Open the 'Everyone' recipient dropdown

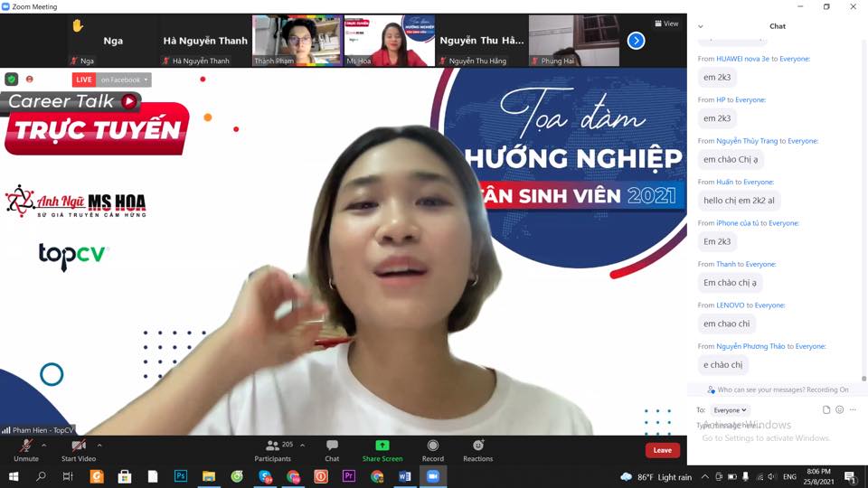730,410
